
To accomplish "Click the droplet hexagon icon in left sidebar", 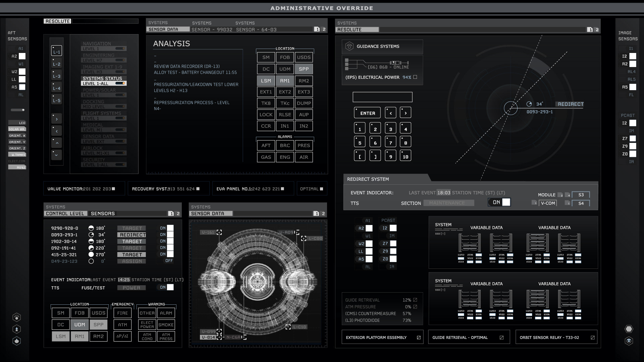I will point(16,341).
